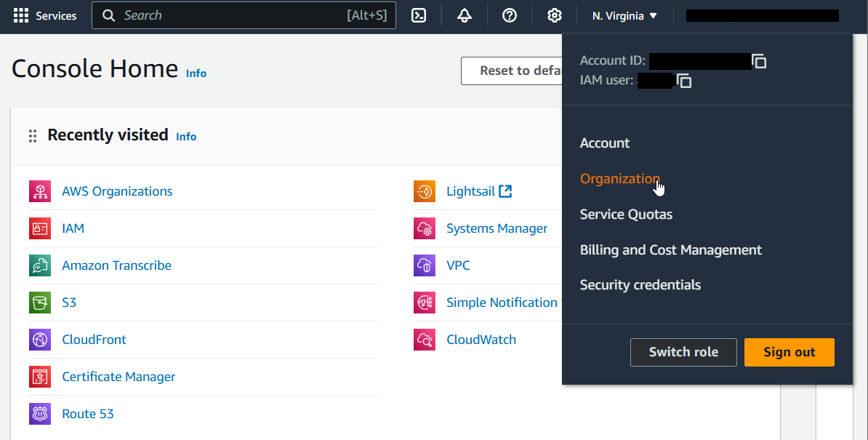
Task: Open the Services grid menu icon
Action: pos(21,15)
